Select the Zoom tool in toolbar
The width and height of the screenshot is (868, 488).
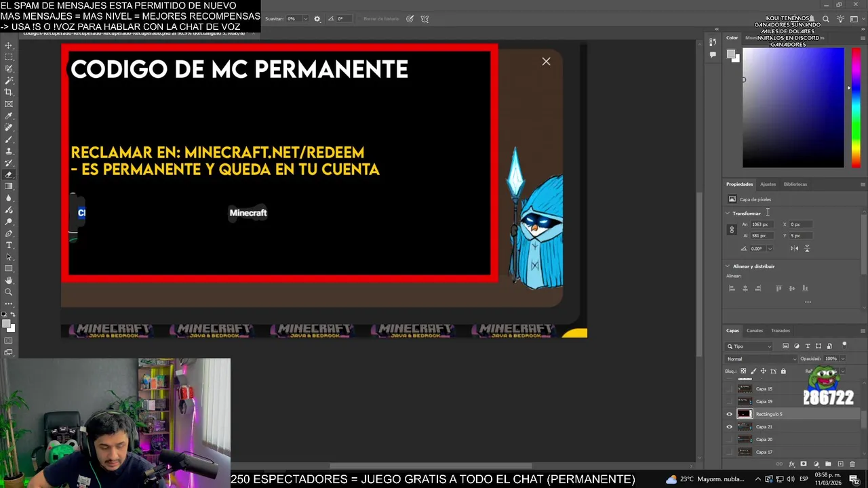[x=9, y=292]
